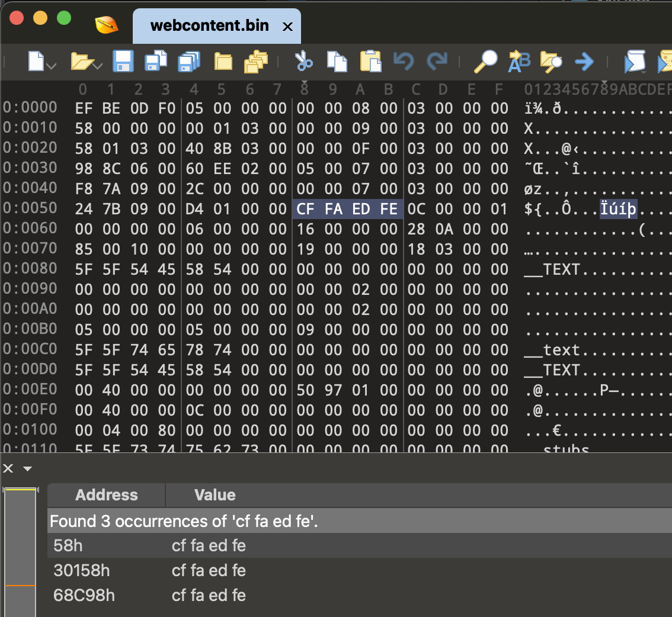Close the webcontent.bin tab

pos(287,27)
